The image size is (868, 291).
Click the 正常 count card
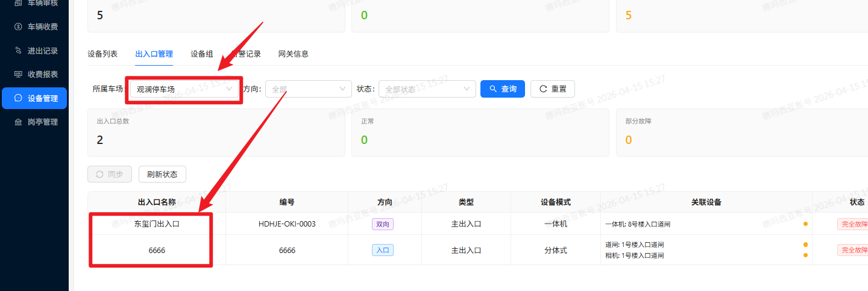(480, 133)
